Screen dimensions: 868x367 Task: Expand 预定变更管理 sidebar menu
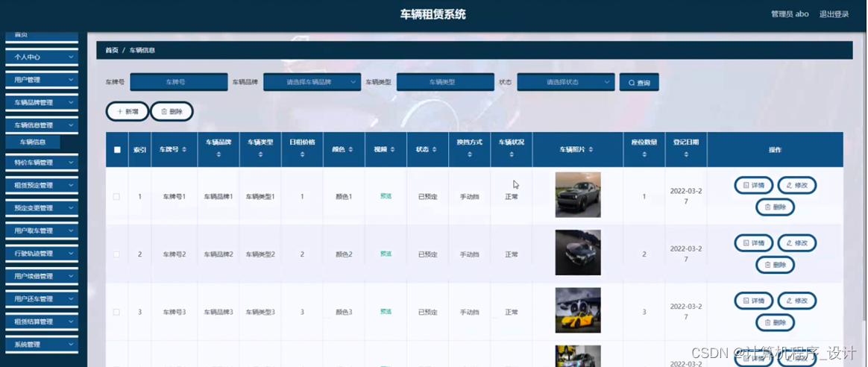tap(42, 208)
